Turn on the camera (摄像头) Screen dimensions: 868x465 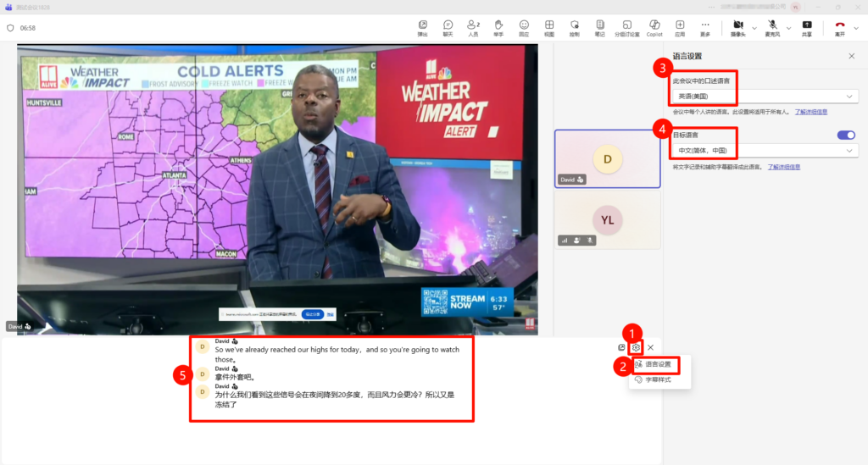tap(737, 26)
